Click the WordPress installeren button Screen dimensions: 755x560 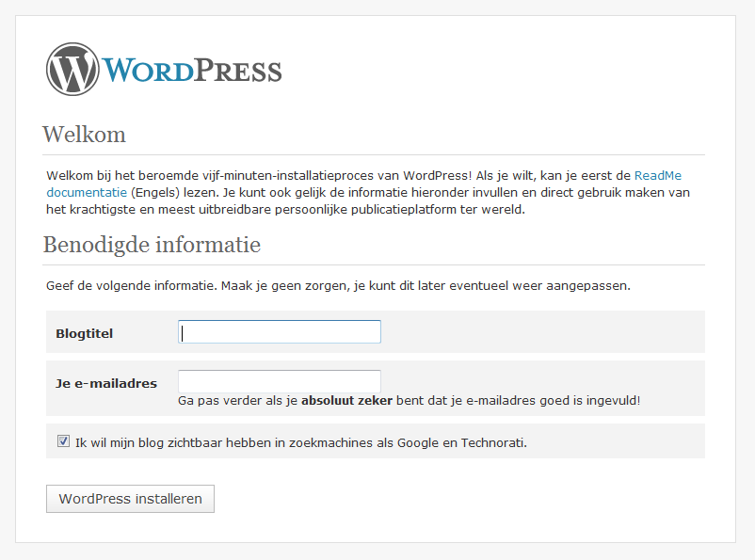click(x=130, y=499)
